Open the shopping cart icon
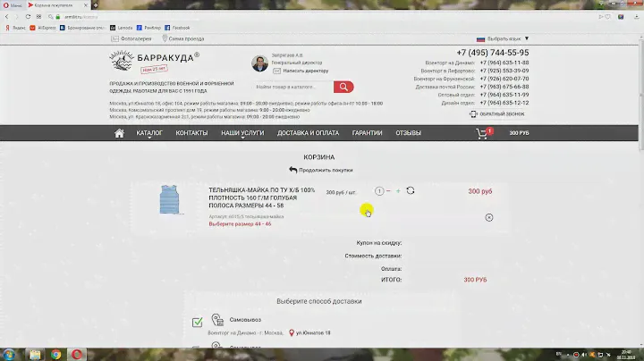644x361 pixels. (483, 133)
